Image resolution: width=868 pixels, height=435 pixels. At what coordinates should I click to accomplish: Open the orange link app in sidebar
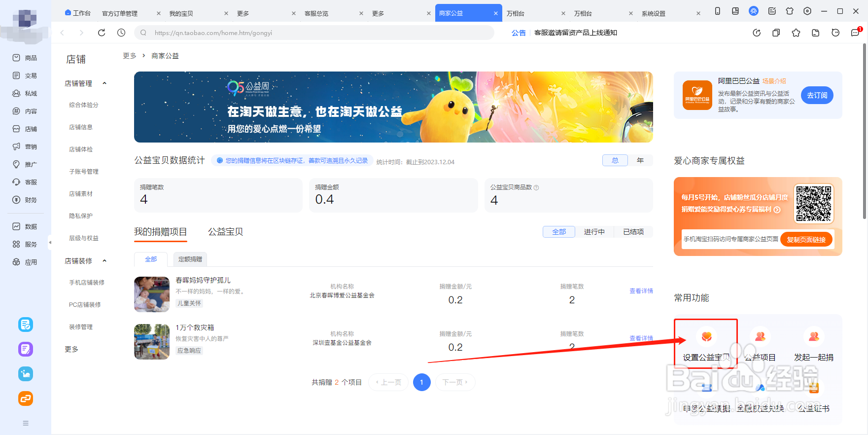26,399
